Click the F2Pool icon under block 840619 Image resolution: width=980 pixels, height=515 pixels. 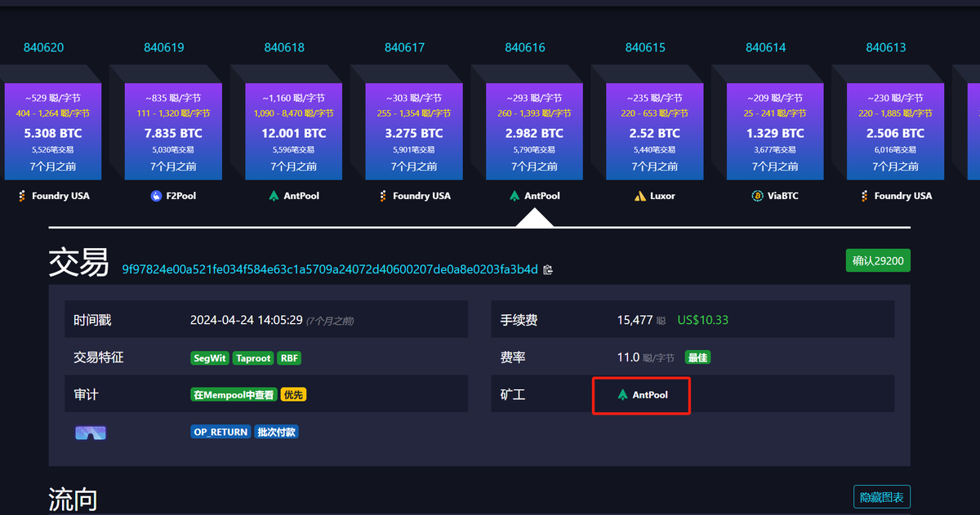click(x=156, y=196)
